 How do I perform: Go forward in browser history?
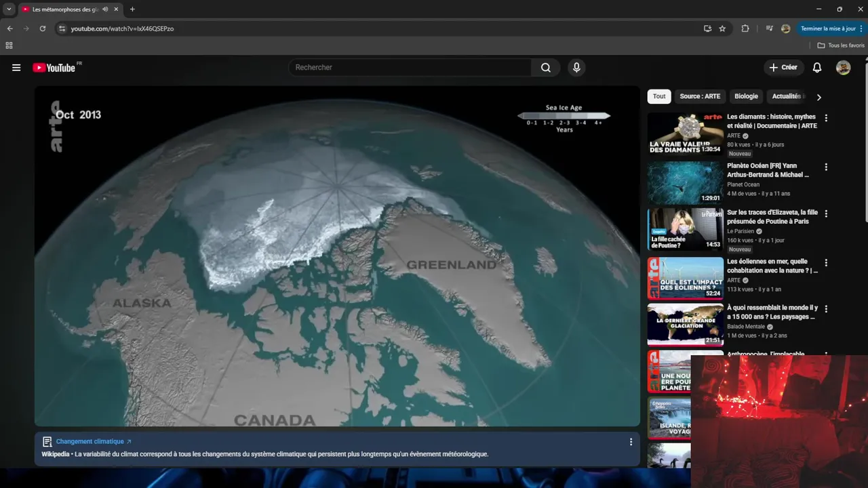[26, 28]
